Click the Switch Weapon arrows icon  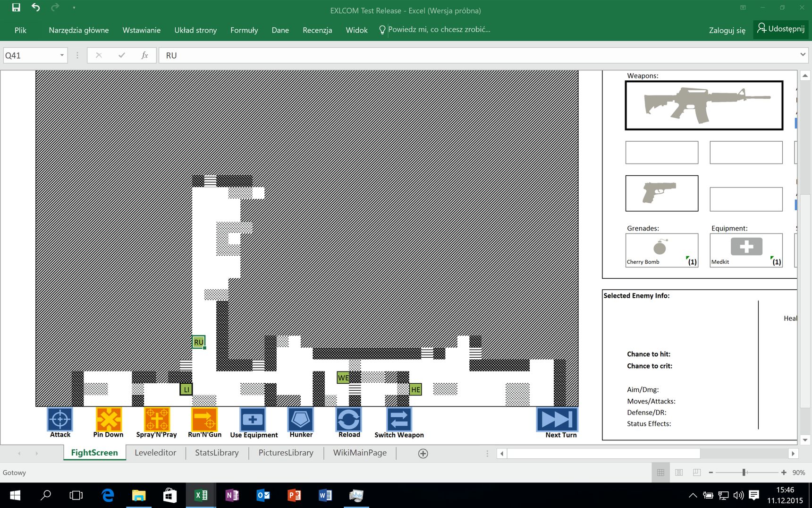(x=399, y=419)
